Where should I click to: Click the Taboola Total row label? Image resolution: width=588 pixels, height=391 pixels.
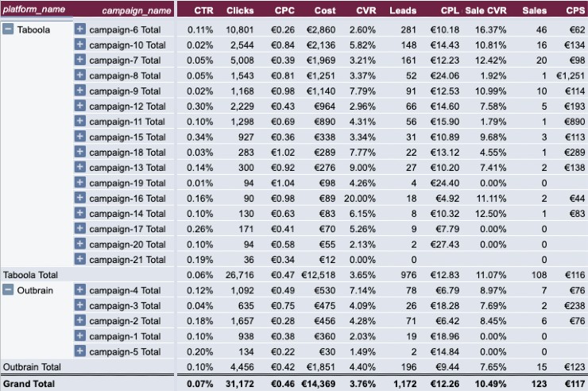point(31,275)
